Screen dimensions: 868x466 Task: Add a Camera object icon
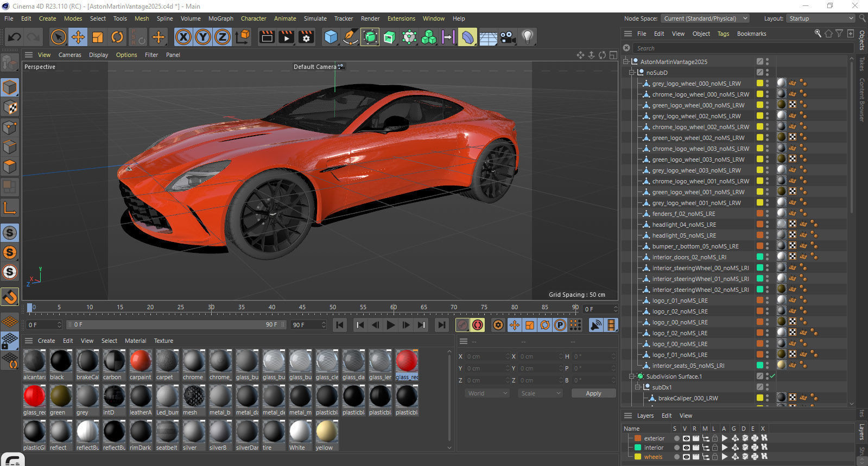(508, 37)
